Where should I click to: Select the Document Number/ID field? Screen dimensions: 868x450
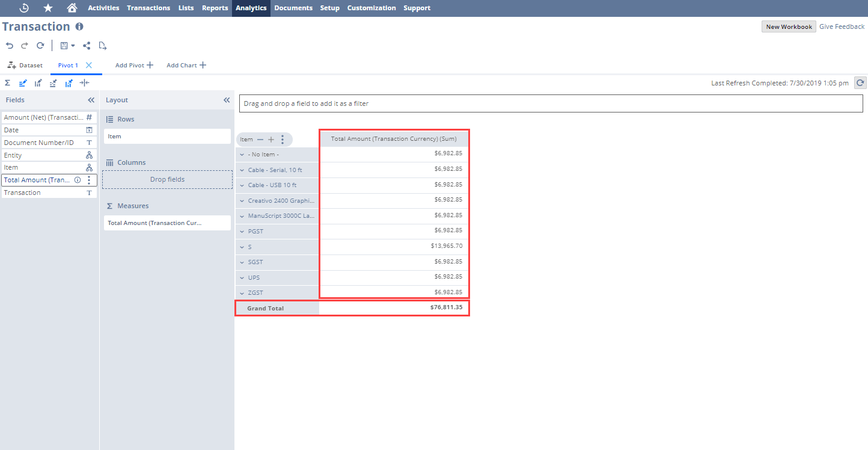(x=49, y=143)
